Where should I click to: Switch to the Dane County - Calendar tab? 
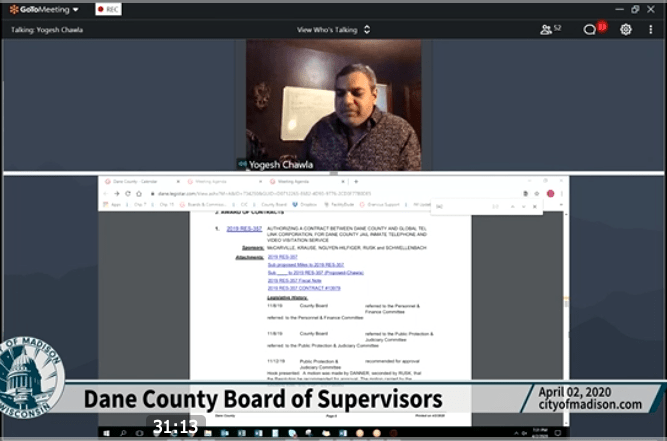pyautogui.click(x=143, y=182)
